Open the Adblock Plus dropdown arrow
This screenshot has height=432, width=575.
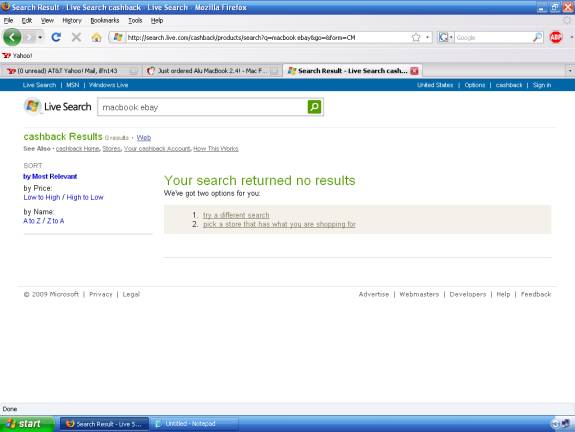571,37
